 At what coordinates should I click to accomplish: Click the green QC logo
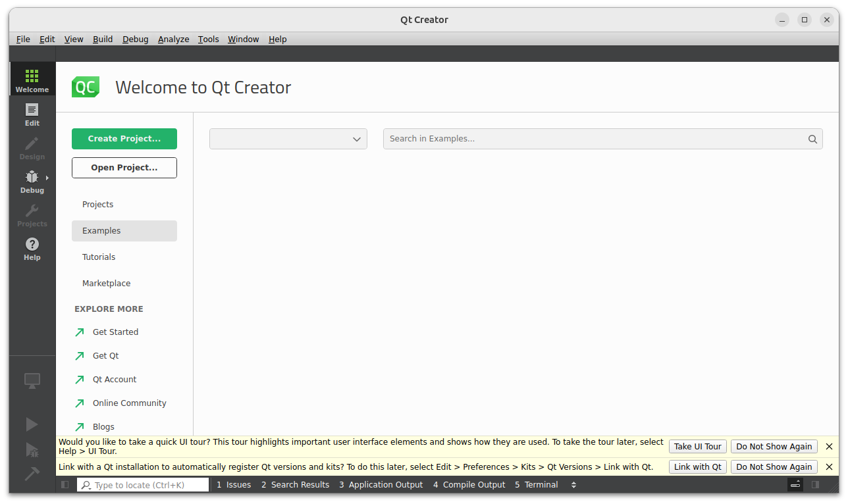(86, 87)
